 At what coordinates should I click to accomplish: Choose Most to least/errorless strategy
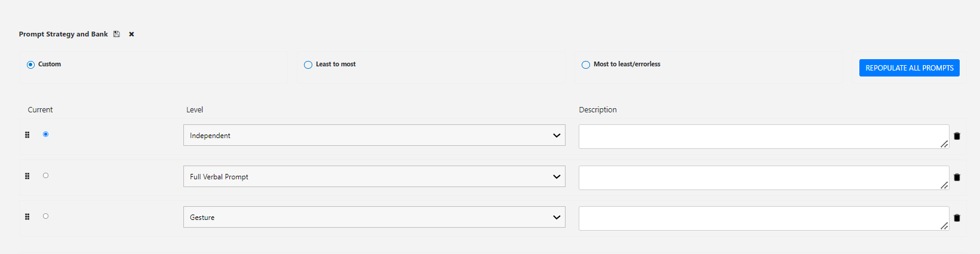coord(586,65)
